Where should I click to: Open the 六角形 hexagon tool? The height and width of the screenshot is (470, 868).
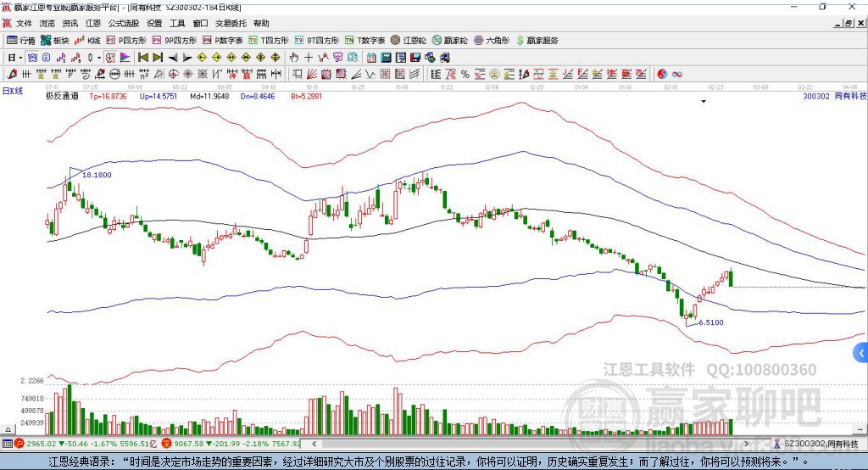(492, 41)
